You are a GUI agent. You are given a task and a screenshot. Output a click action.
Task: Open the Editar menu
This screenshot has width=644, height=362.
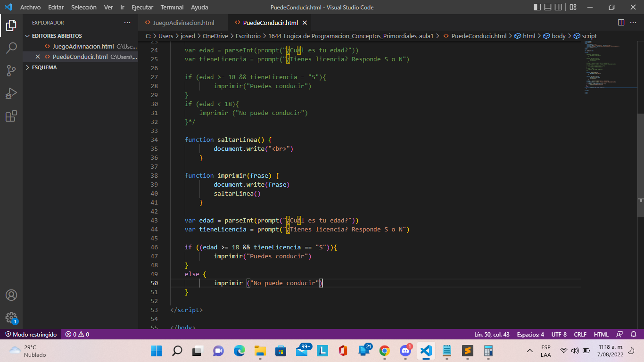click(x=56, y=7)
